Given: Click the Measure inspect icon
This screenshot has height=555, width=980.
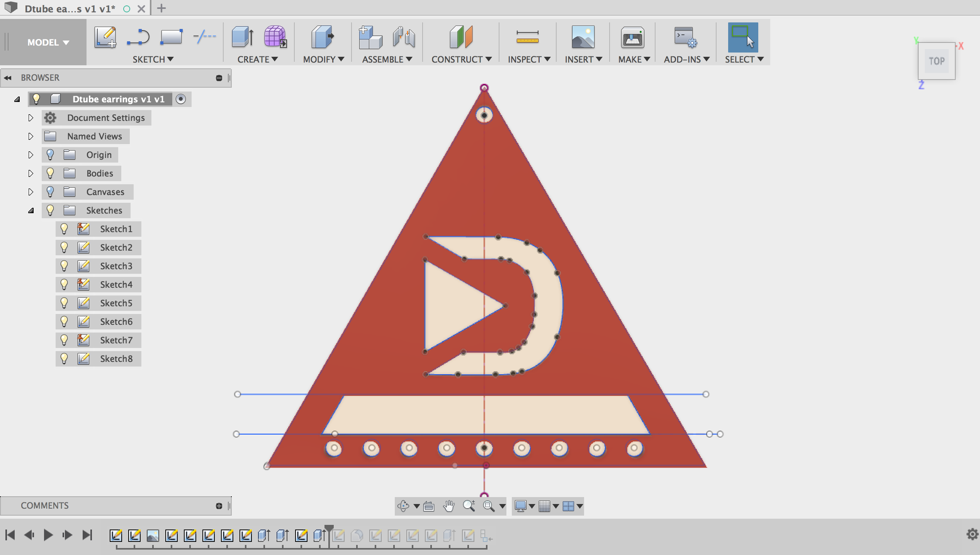Looking at the screenshot, I should [528, 37].
